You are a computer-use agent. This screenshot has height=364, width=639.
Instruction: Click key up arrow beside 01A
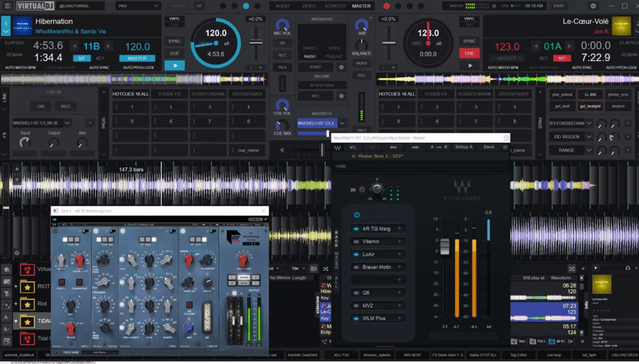[570, 47]
